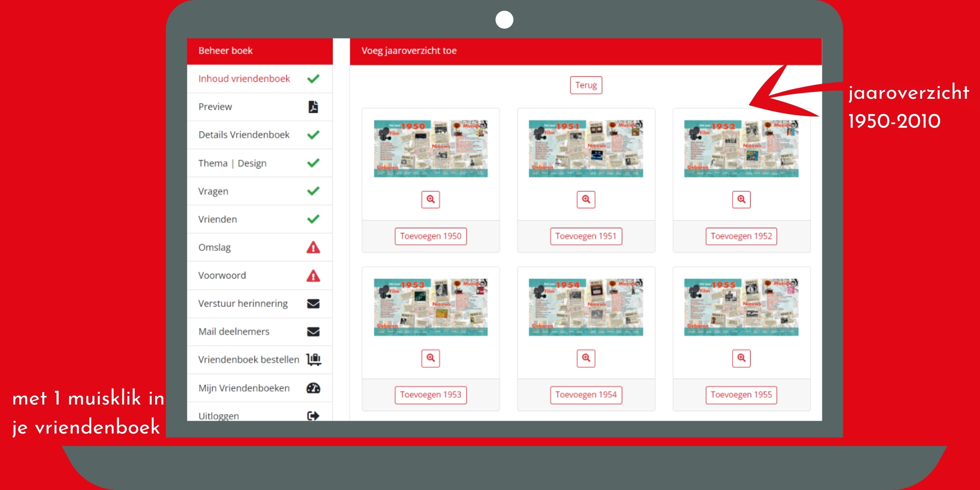Viewport: 980px width, 490px height.
Task: Click the cart icon beside Vriendenboek bestellen
Action: click(314, 359)
